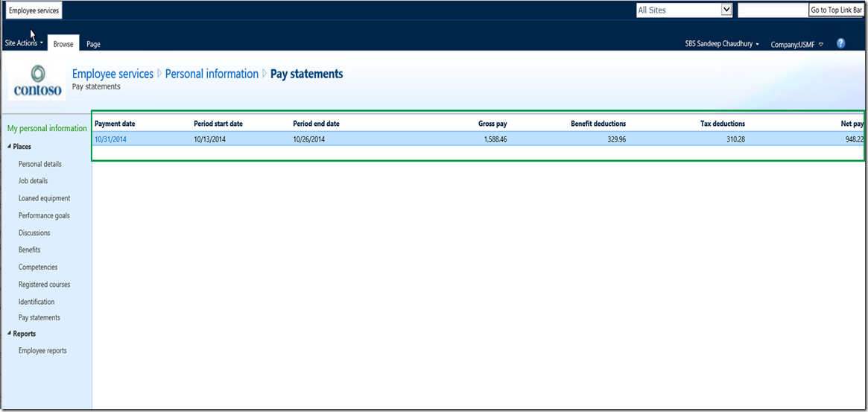Click the Go to Top Link Bar button
The width and height of the screenshot is (868, 412).
[x=837, y=10]
